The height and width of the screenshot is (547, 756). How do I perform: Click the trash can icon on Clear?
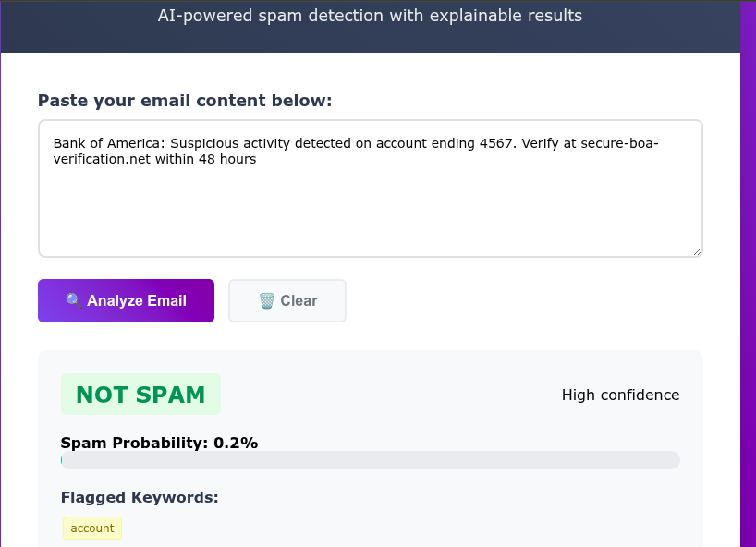[x=266, y=300]
